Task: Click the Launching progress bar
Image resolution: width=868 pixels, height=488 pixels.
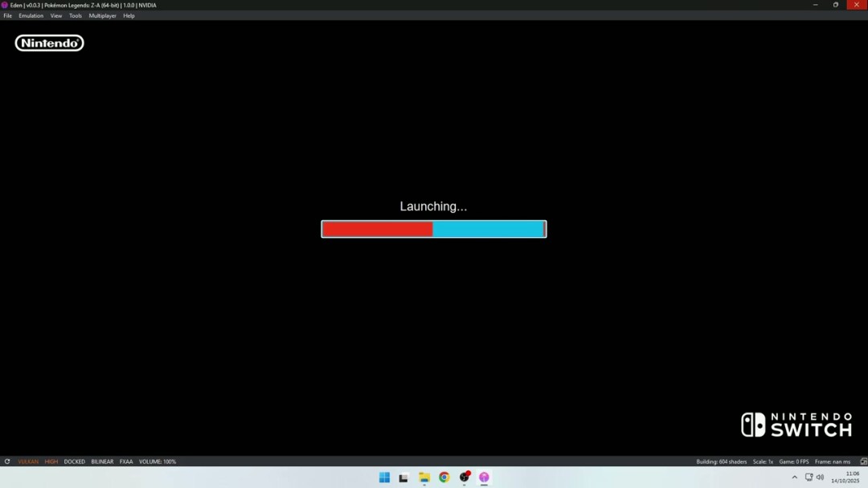Action: 433,229
